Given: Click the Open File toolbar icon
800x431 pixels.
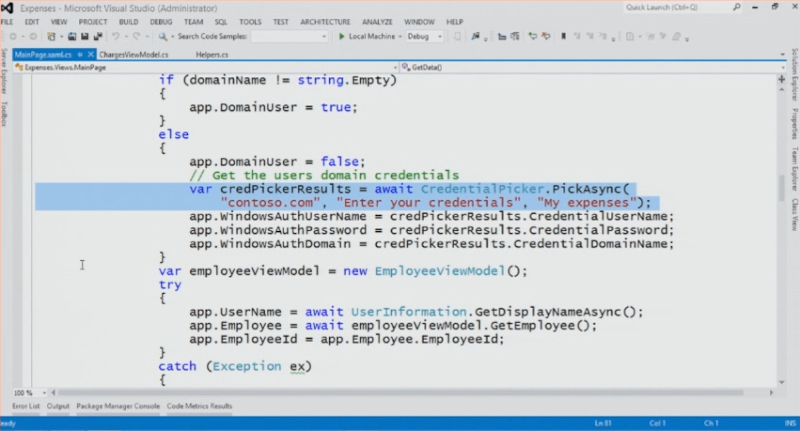Looking at the screenshot, I should click(72, 36).
